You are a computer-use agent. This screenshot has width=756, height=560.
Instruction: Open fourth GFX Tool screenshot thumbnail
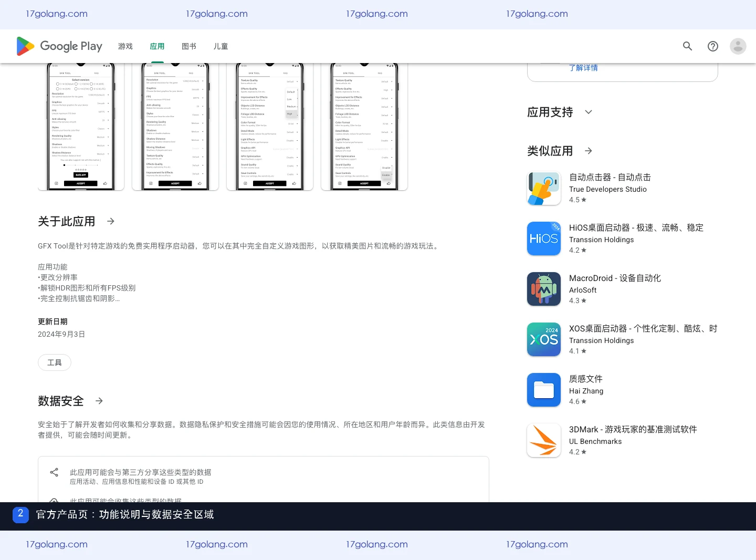tap(364, 127)
